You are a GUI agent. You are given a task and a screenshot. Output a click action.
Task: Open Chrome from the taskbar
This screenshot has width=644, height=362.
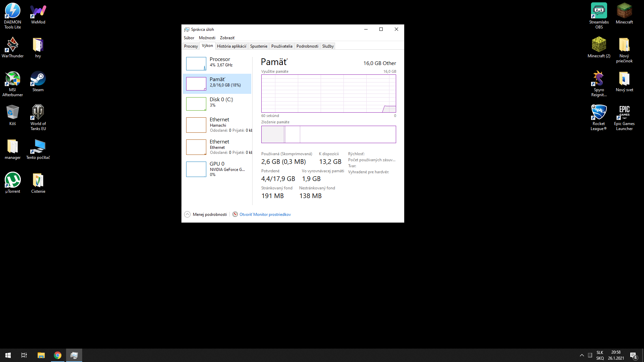pos(58,355)
